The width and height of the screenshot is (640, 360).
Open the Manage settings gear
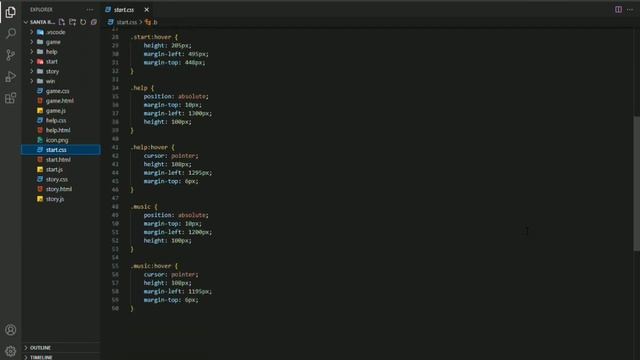click(11, 351)
